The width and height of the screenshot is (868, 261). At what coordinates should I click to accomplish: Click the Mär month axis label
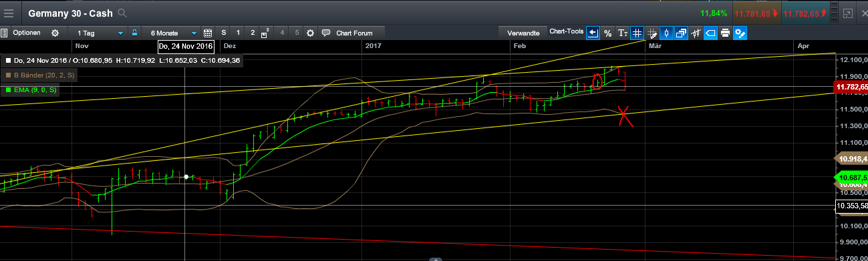(x=655, y=46)
